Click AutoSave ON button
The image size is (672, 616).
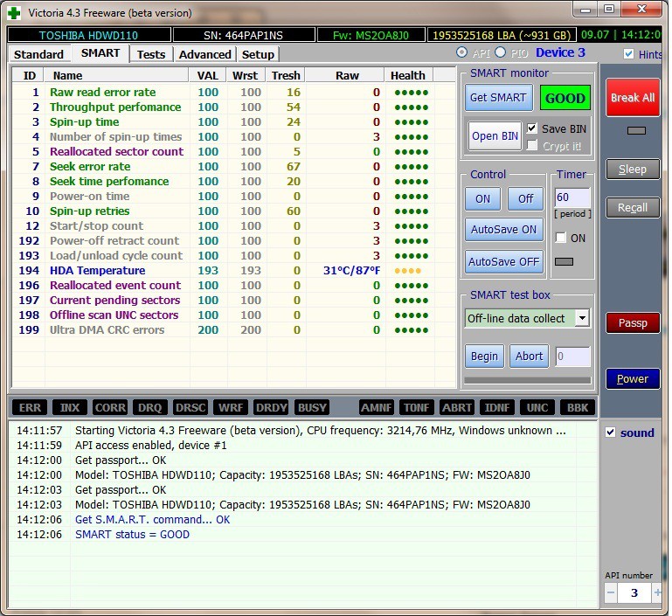click(503, 230)
